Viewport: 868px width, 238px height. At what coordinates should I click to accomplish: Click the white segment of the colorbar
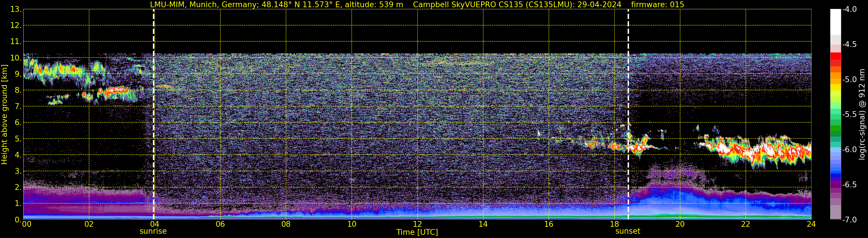836,22
